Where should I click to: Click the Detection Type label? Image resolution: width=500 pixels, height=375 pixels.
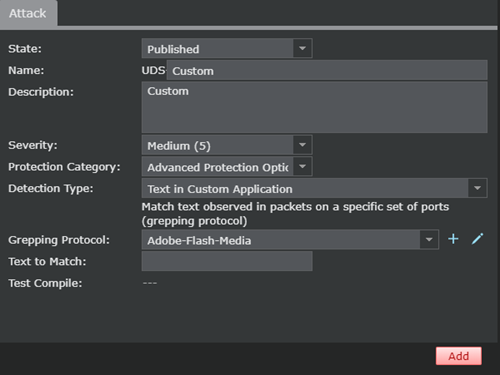[x=51, y=189]
